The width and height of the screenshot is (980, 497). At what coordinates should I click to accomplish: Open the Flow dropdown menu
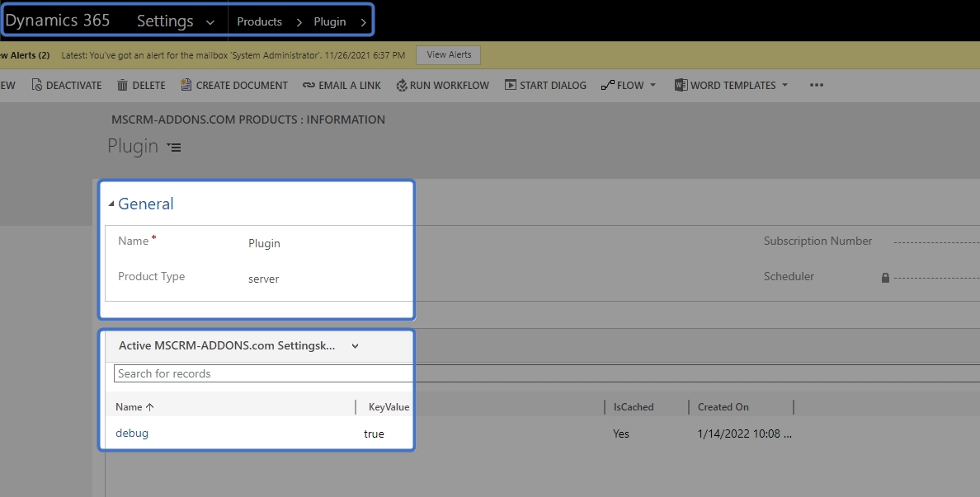tap(628, 85)
